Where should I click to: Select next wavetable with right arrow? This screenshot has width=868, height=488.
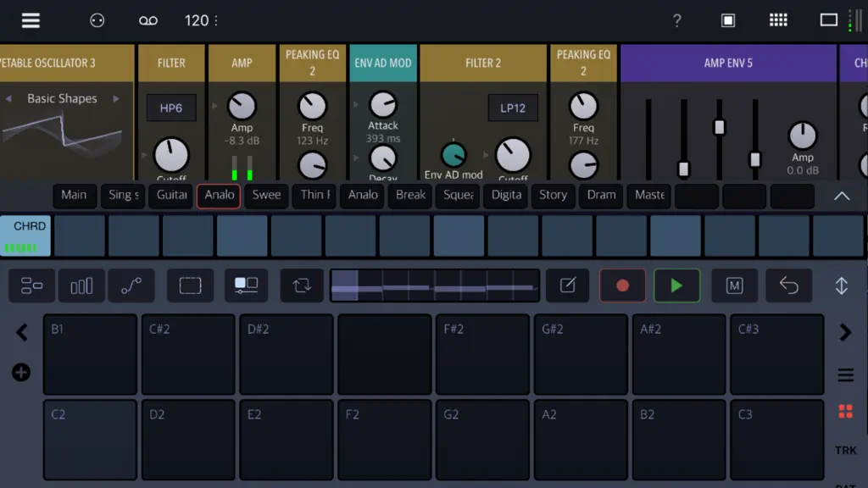click(116, 99)
